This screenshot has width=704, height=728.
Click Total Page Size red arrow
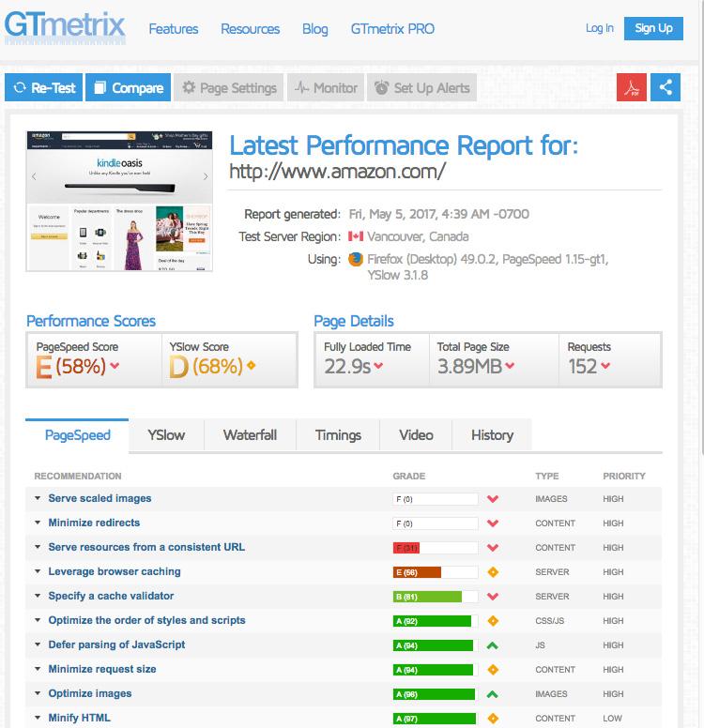510,365
